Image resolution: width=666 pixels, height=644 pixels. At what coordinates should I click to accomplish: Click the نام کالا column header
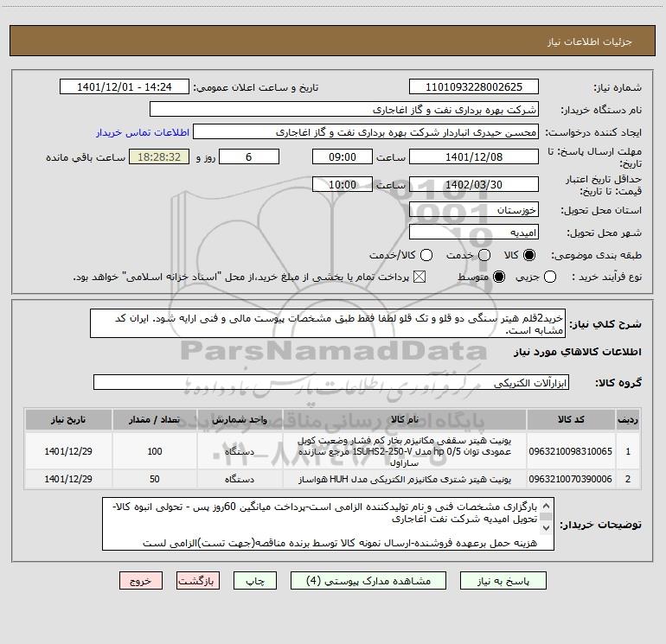pyautogui.click(x=405, y=420)
